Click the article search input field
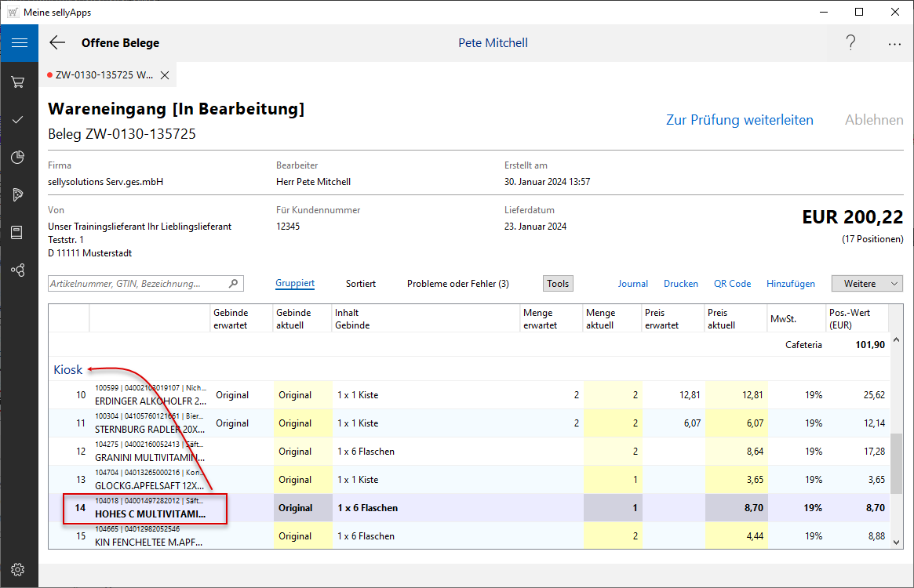 pyautogui.click(x=138, y=284)
